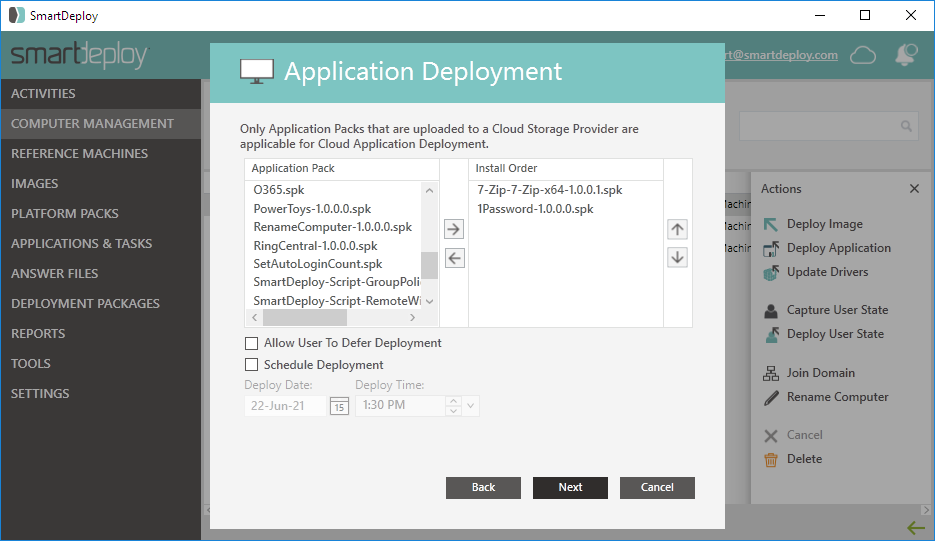Open REPORTS section
Screen dimensions: 935x541
click(x=101, y=333)
